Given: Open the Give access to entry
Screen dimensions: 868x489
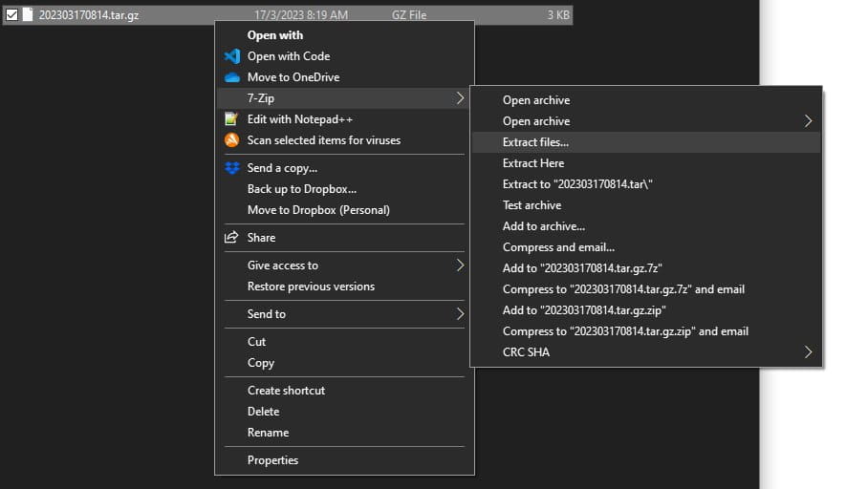Looking at the screenshot, I should coord(343,265).
